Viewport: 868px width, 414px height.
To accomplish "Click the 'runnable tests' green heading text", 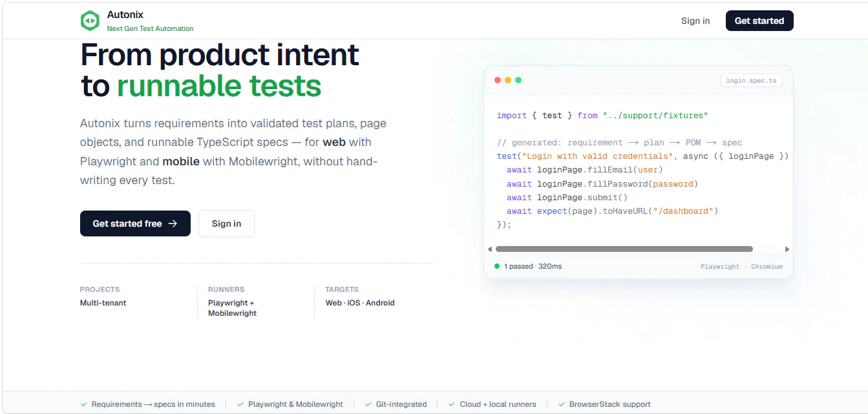I will [x=219, y=85].
